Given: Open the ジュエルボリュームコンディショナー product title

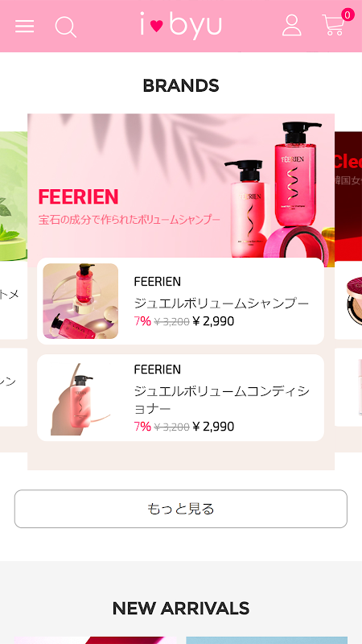Looking at the screenshot, I should 222,399.
